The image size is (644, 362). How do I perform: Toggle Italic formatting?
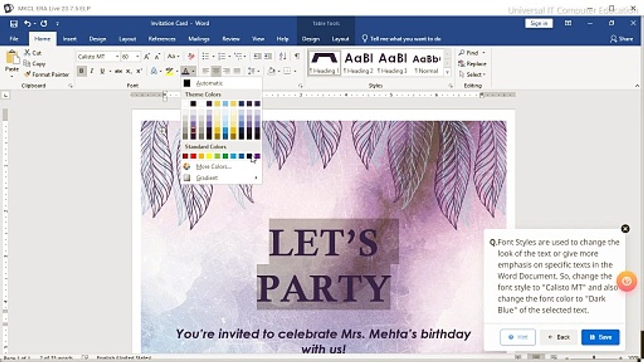point(92,71)
